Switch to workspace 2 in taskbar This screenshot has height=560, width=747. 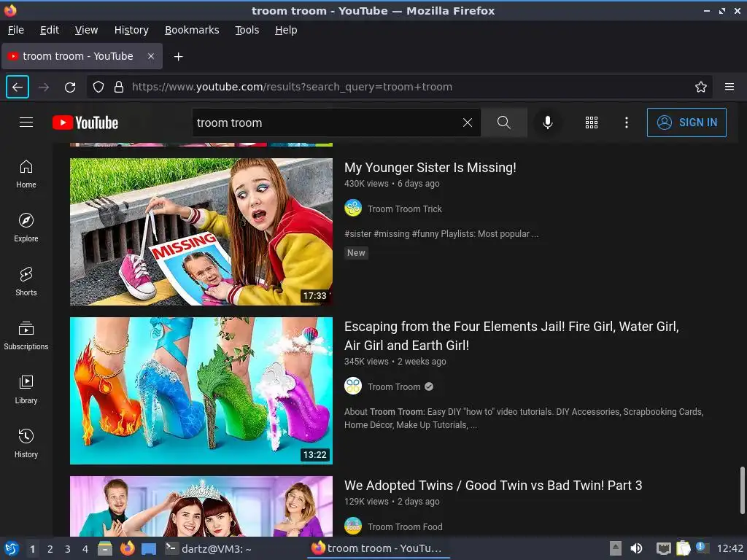point(50,549)
